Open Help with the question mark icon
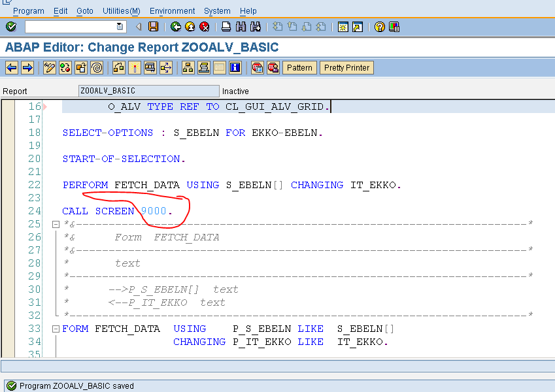 click(x=378, y=27)
